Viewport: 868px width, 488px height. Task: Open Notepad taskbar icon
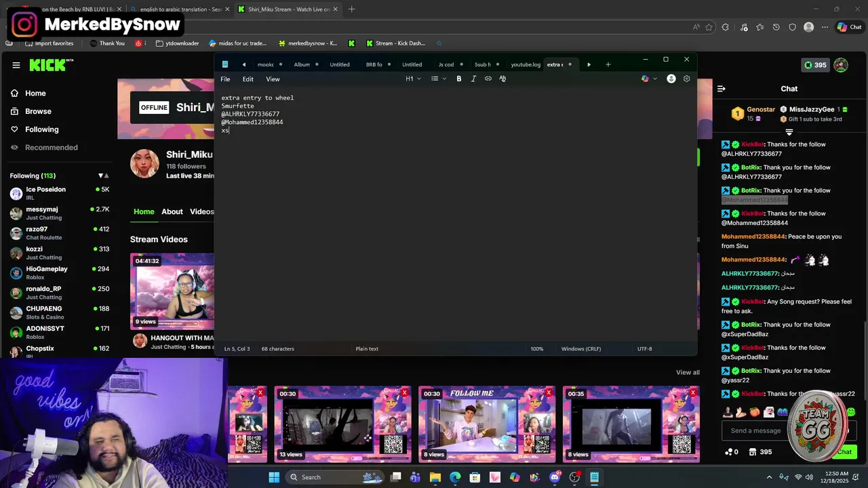[x=594, y=477]
